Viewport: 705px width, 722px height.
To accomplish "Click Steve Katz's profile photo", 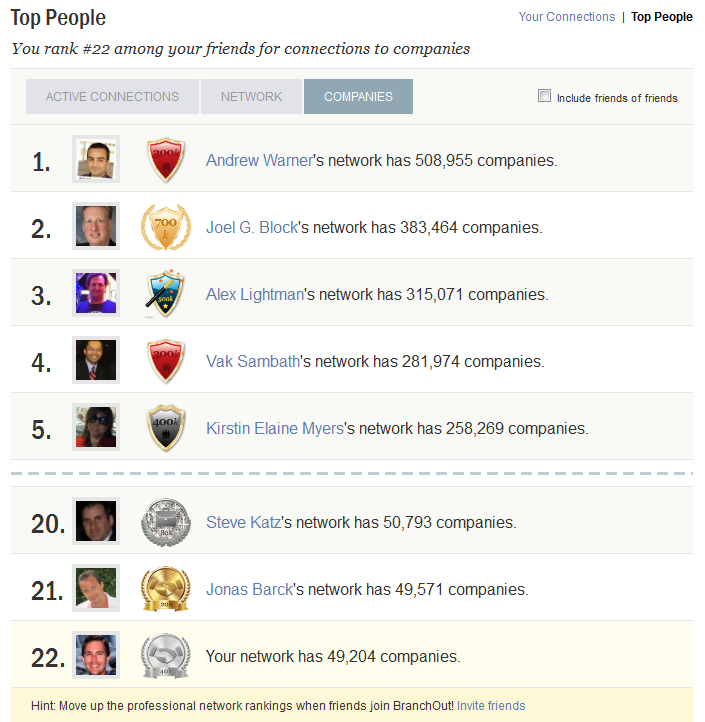I will [x=96, y=521].
